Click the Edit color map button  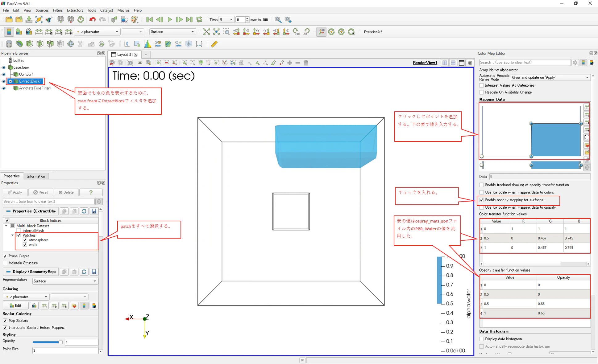click(x=15, y=306)
